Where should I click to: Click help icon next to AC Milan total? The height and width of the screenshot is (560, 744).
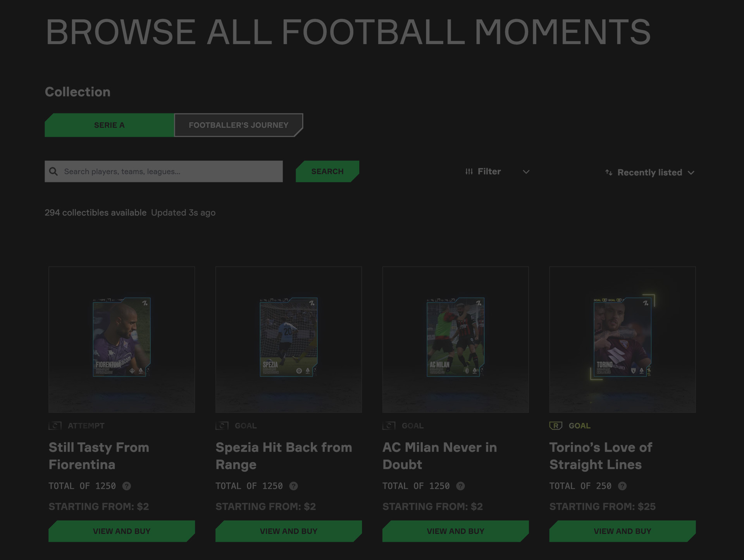[x=460, y=486]
